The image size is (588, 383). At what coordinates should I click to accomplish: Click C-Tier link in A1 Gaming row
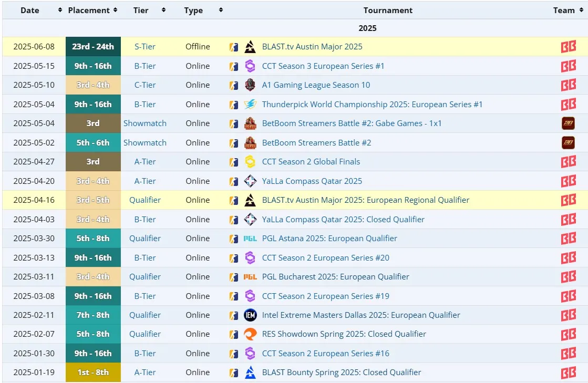coord(145,85)
